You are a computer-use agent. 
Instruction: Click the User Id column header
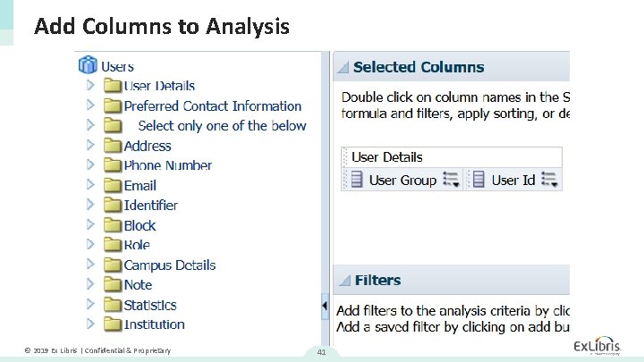coord(513,180)
